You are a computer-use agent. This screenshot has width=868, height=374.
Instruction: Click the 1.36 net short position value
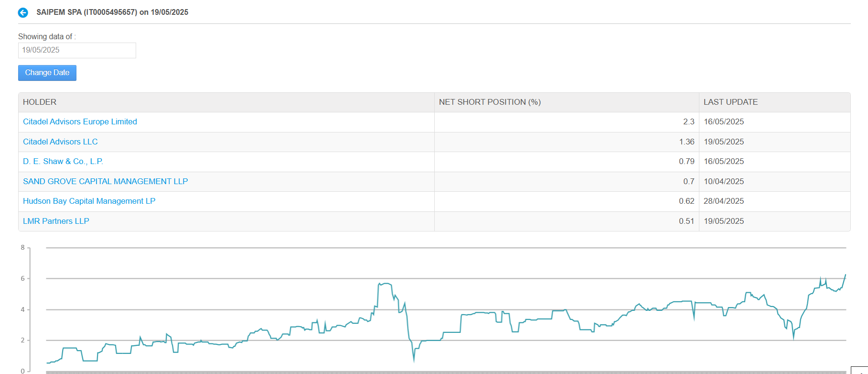686,142
